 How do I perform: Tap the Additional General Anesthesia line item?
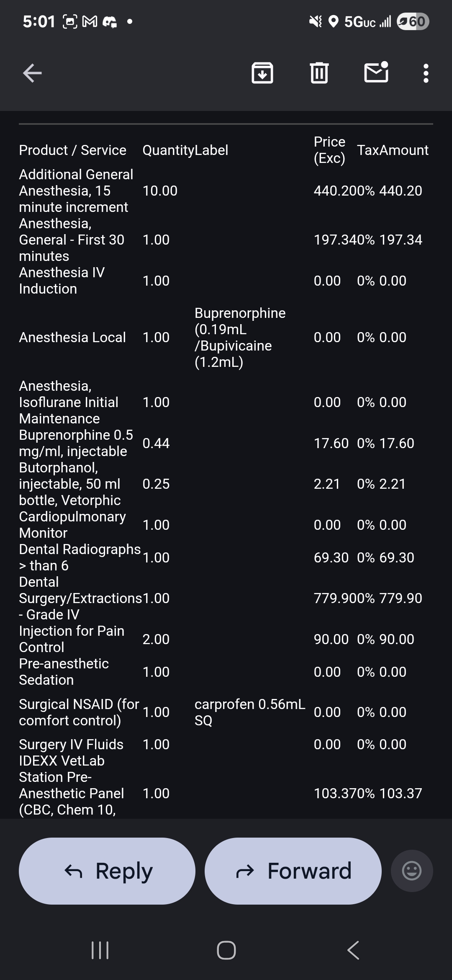(76, 191)
